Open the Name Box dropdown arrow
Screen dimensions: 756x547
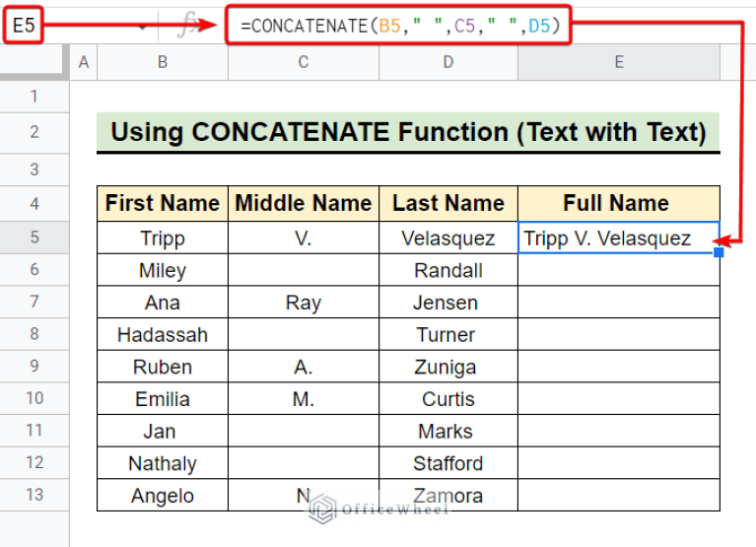click(x=142, y=27)
